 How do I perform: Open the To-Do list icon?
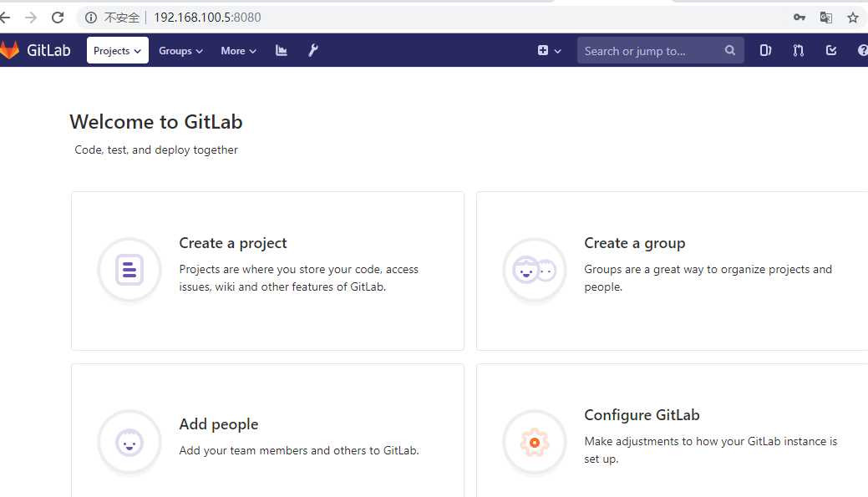831,51
